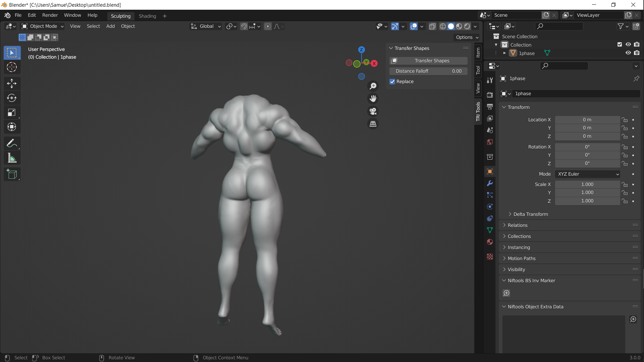Screen dimensions: 644x362
Task: Select the Measure tool
Action: [x=12, y=158]
